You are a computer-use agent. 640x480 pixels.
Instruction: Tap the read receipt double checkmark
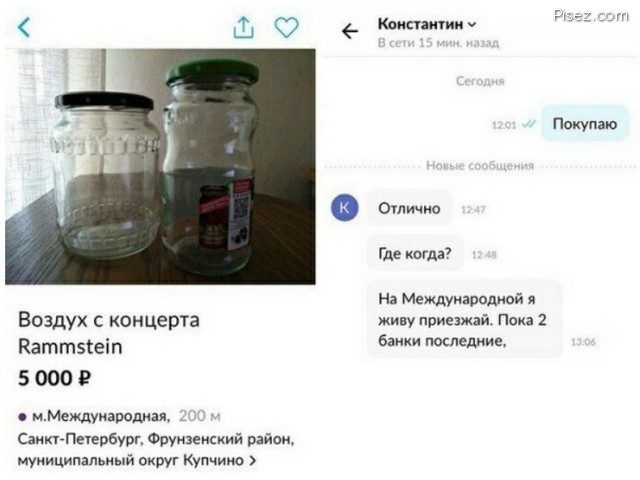(529, 124)
